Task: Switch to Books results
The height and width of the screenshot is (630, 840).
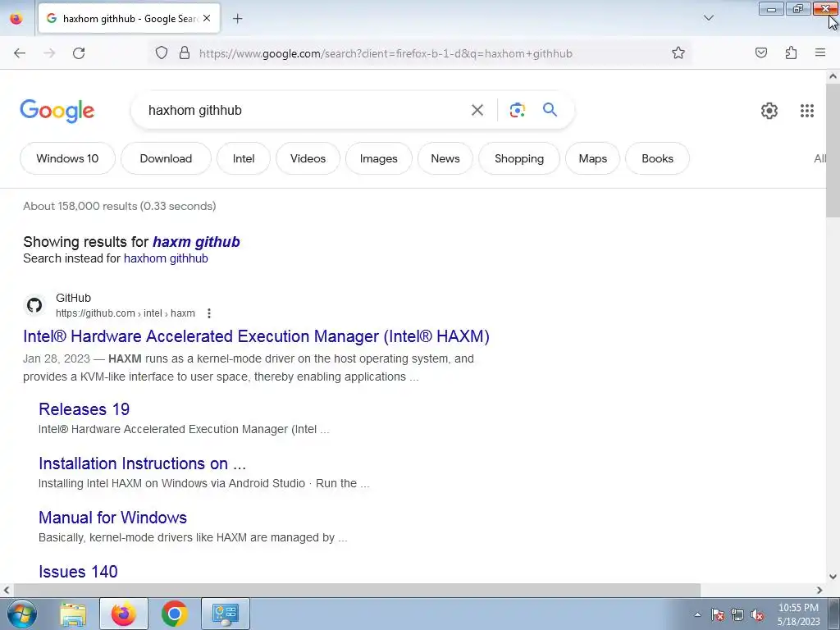Action: 657,158
